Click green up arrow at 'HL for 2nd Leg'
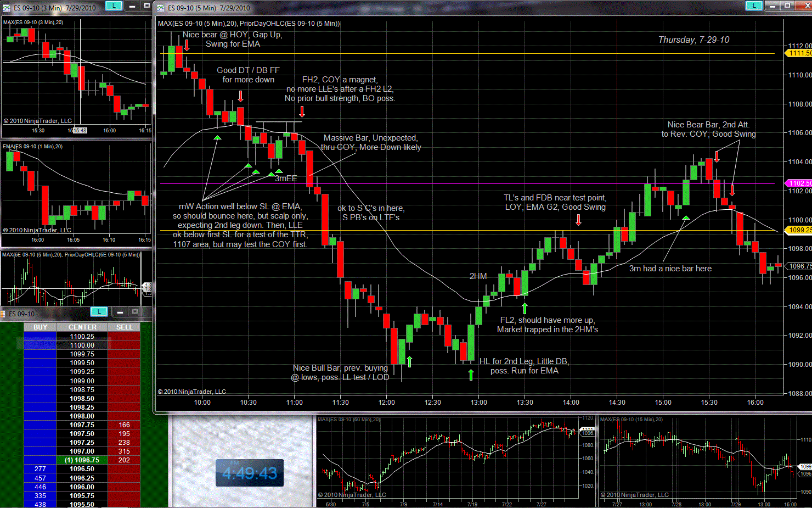This screenshot has width=812, height=508. (471, 375)
